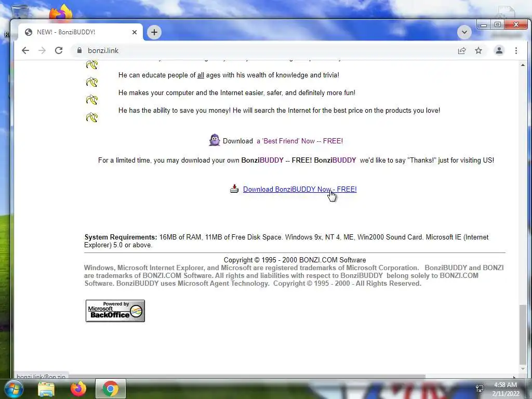Open the Windows Start menu

(13, 389)
